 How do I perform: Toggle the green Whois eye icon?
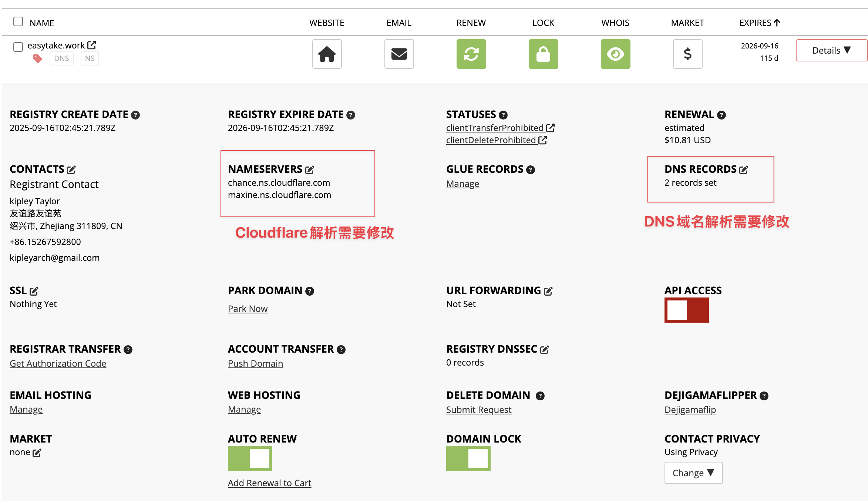(615, 54)
